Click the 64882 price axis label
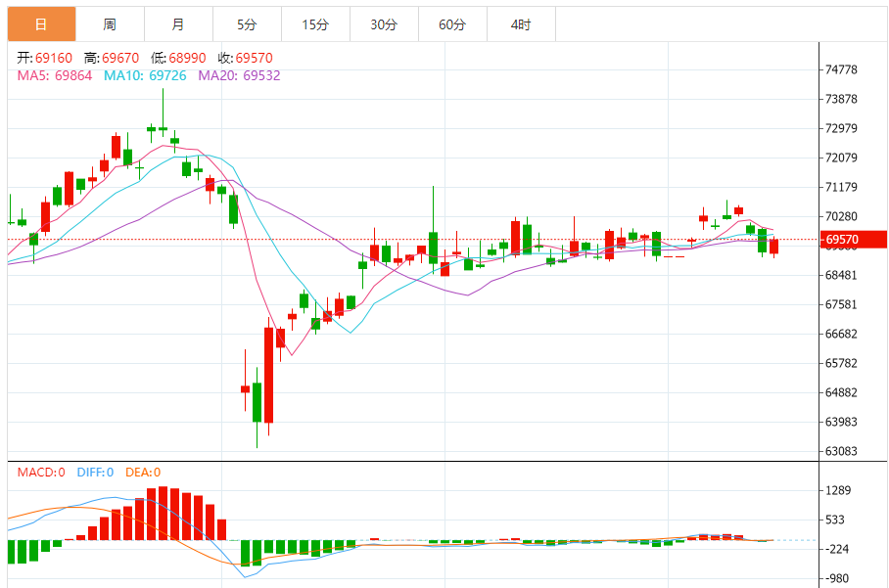 [x=841, y=392]
